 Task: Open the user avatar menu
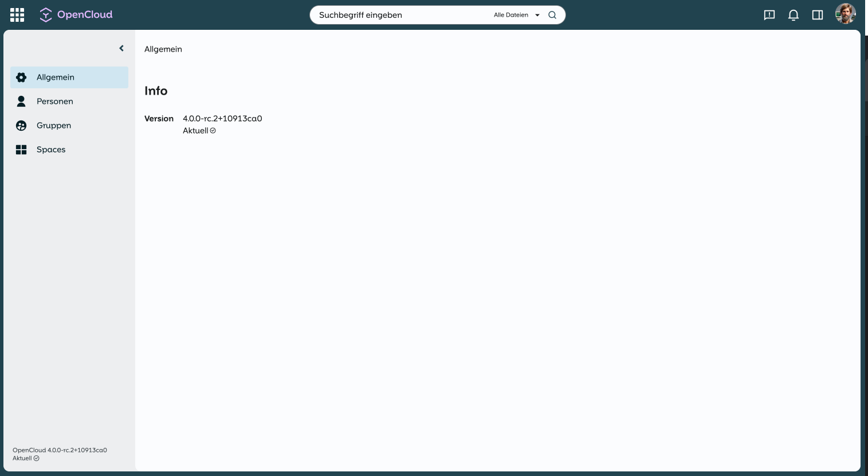[845, 14]
